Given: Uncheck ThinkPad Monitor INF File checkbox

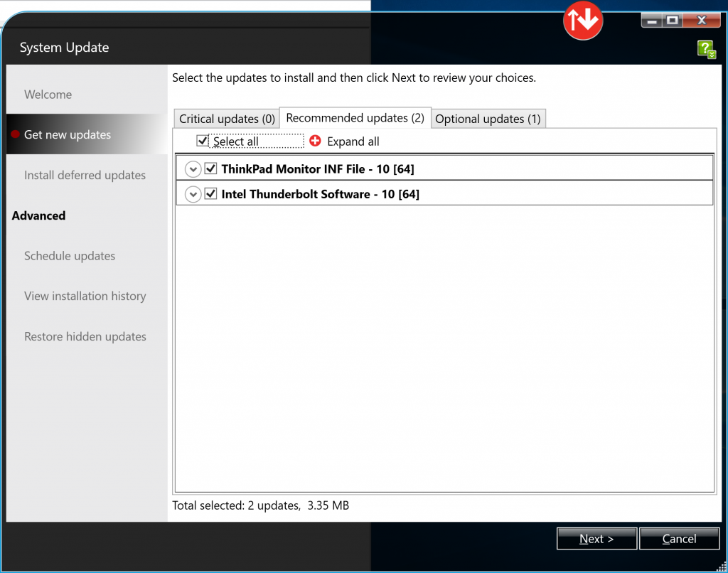Looking at the screenshot, I should [x=210, y=168].
